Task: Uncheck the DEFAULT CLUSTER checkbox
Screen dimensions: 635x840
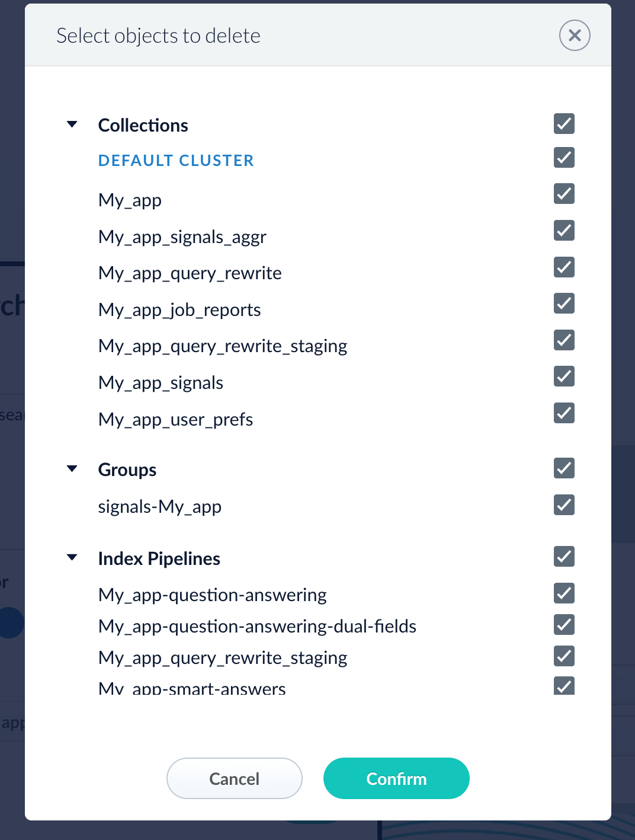Action: (x=564, y=158)
